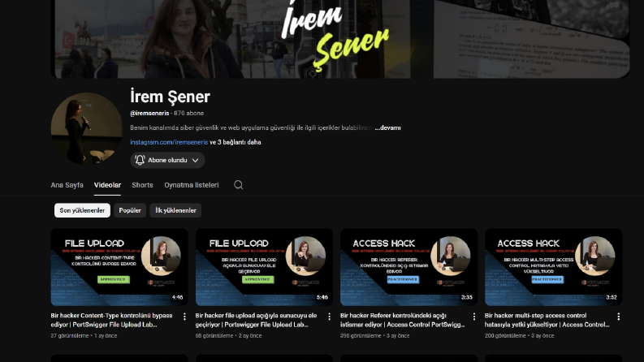
Task: Click the channel banner image
Action: tap(340, 39)
